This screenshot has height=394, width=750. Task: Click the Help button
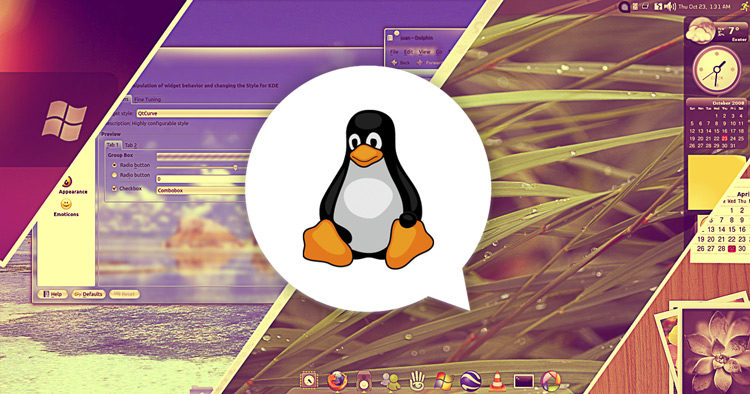click(53, 294)
